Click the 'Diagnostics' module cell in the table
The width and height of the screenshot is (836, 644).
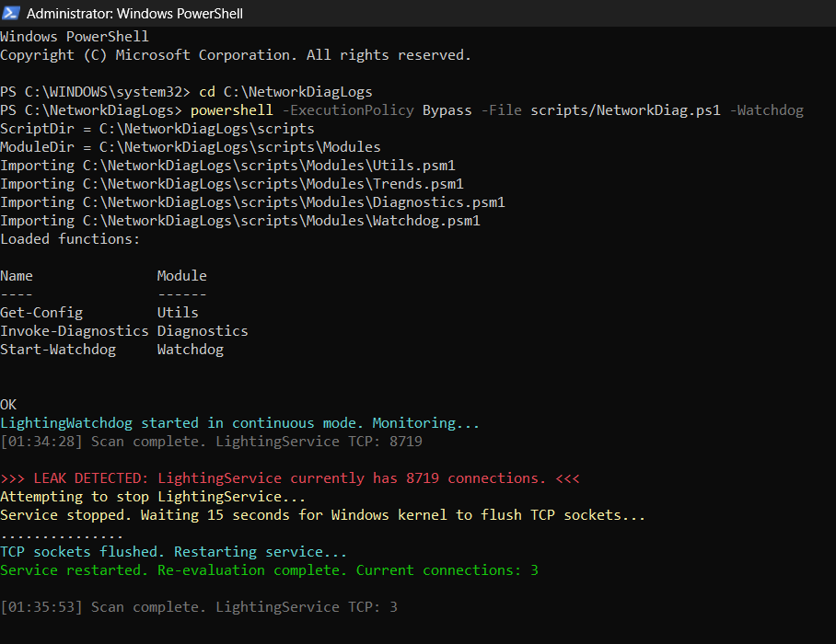pos(203,331)
